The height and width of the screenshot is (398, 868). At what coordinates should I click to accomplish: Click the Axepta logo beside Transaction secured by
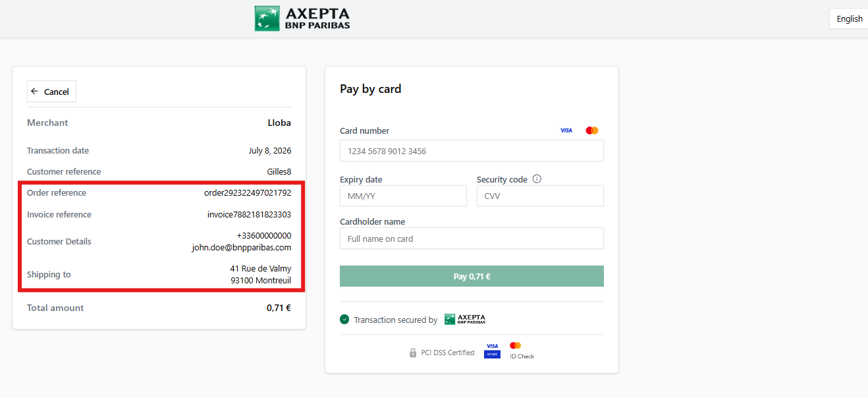465,320
